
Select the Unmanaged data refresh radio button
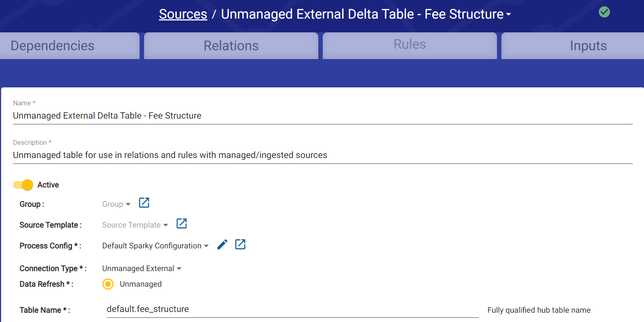click(x=108, y=284)
